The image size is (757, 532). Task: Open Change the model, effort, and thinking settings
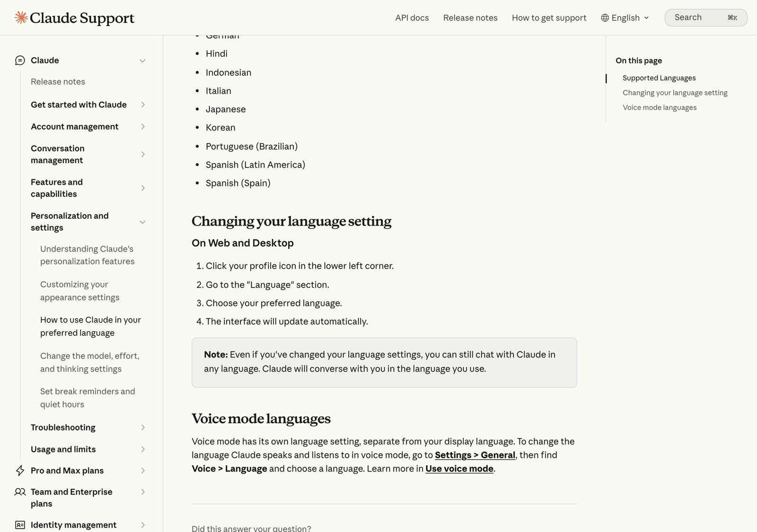coord(89,362)
